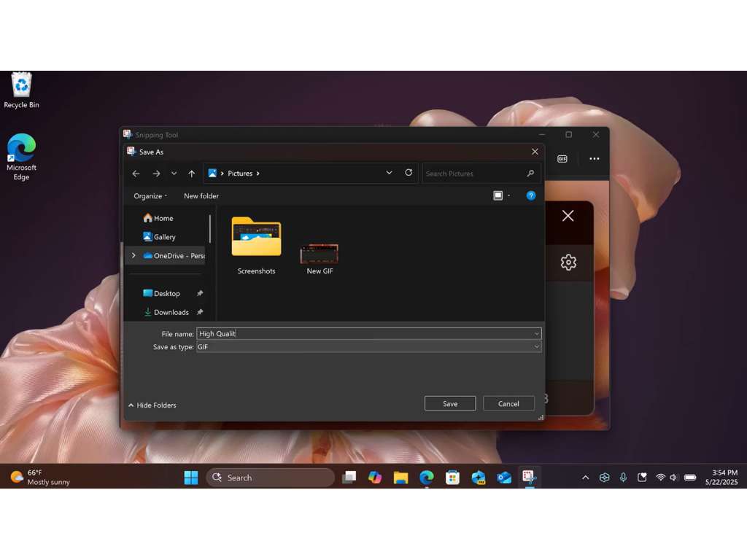Open the See more ellipsis in Snipping Tool
Image resolution: width=747 pixels, height=560 pixels.
click(x=595, y=158)
